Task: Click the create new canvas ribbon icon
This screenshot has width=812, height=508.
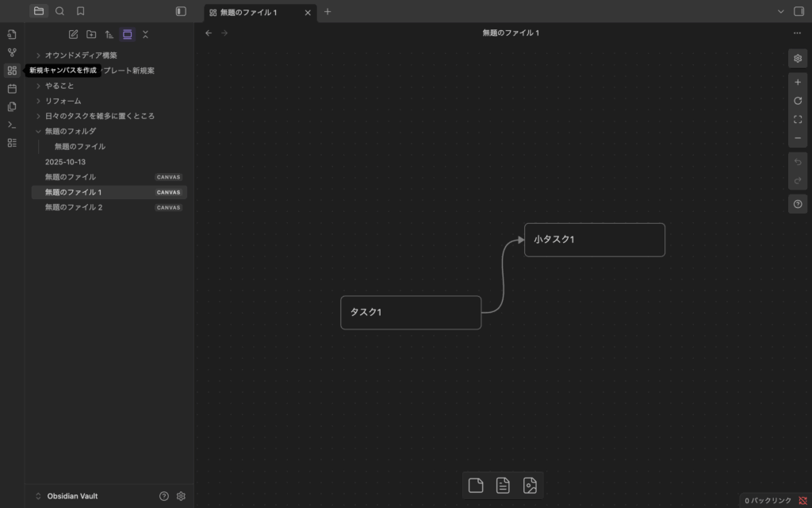Action: coord(12,71)
